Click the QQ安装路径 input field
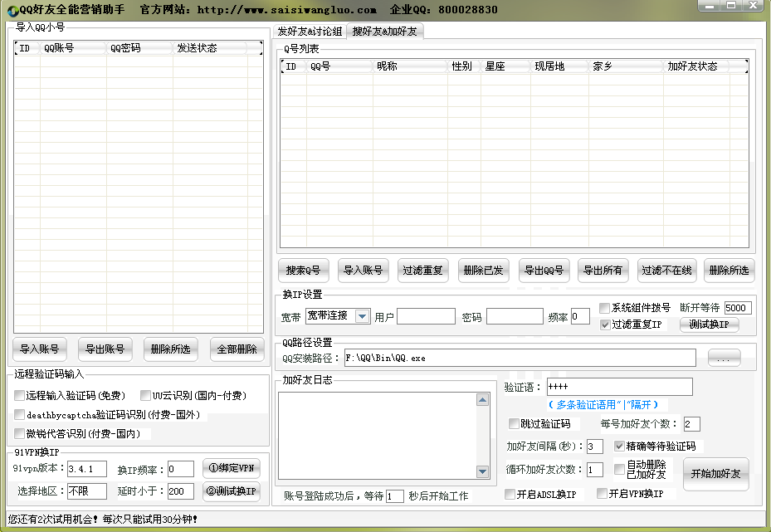Screen dimensions: 771x532 pos(520,358)
